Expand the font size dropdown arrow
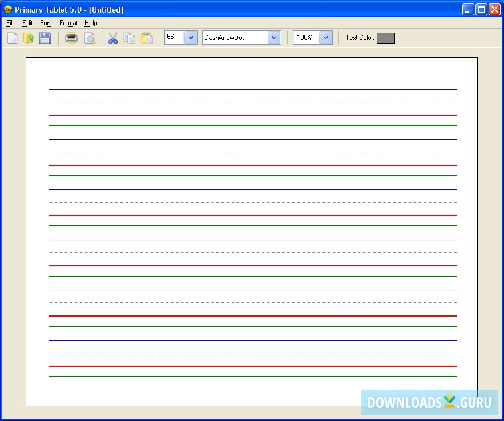Viewport: 504px width, 421px height. pyautogui.click(x=191, y=38)
